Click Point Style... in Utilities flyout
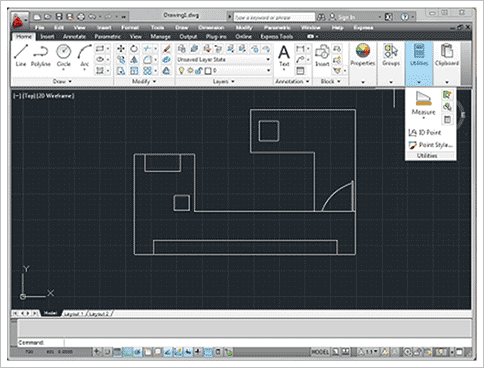The width and height of the screenshot is (484, 368). pyautogui.click(x=431, y=145)
